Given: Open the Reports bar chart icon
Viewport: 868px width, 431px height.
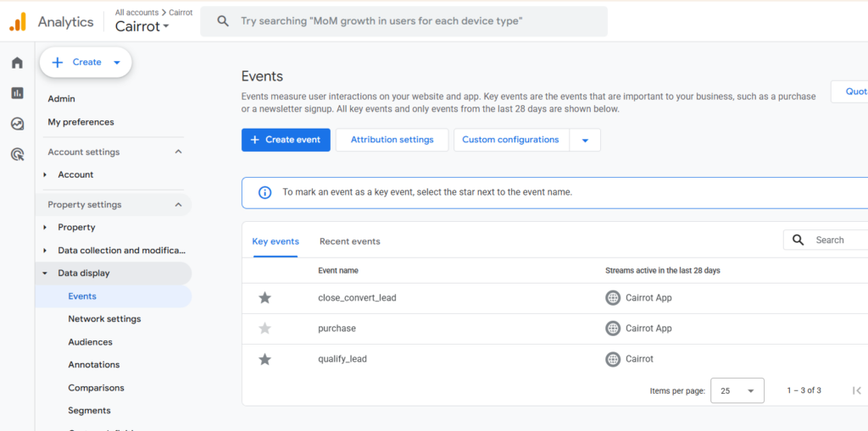Looking at the screenshot, I should point(17,93).
